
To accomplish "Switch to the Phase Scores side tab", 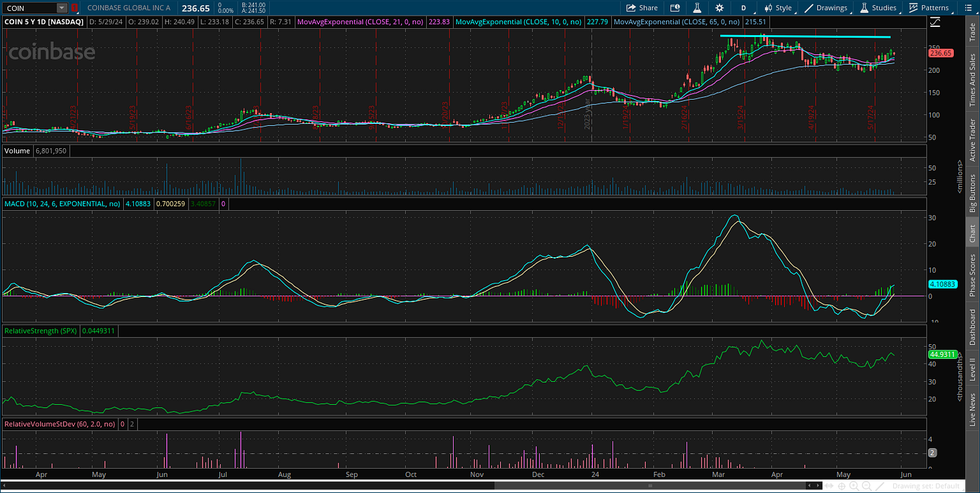I will pos(973,275).
